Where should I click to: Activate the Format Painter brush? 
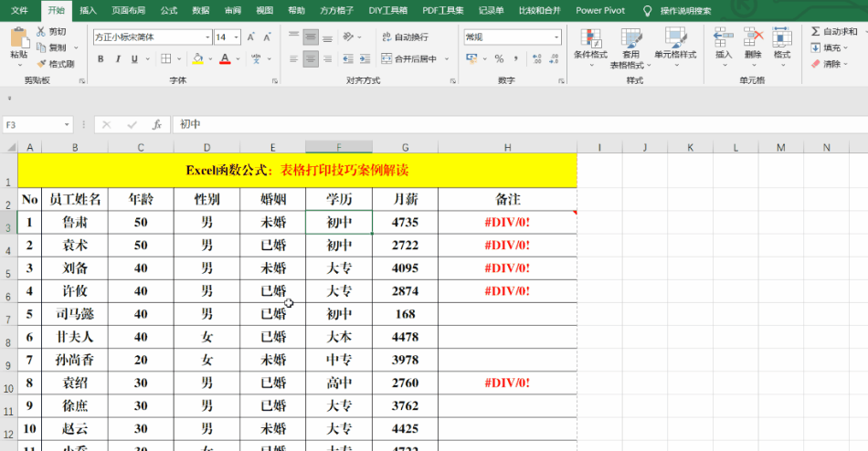pyautogui.click(x=41, y=64)
